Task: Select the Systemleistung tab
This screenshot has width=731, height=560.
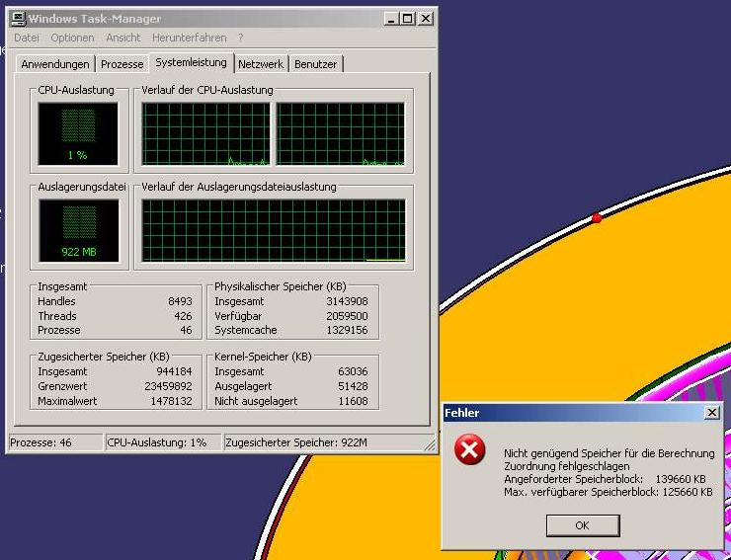Action: click(x=191, y=63)
